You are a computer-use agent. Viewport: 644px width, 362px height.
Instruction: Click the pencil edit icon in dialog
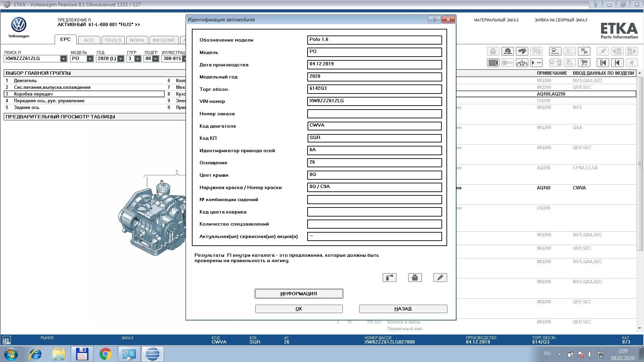[440, 278]
